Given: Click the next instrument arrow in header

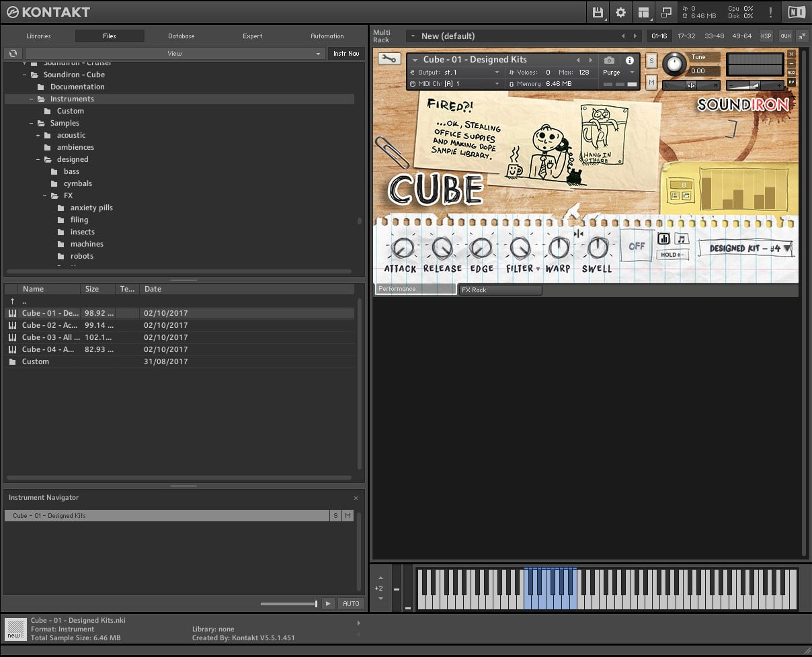Looking at the screenshot, I should [x=591, y=60].
